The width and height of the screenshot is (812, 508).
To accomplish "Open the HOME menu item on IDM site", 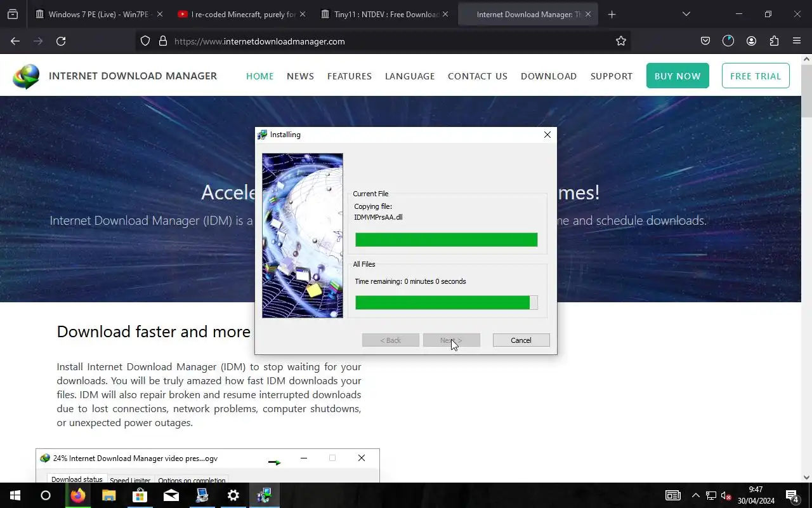I will tap(259, 76).
